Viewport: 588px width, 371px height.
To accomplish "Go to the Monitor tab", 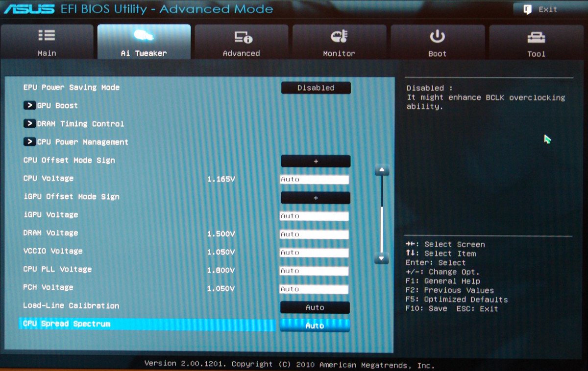I will pyautogui.click(x=339, y=42).
